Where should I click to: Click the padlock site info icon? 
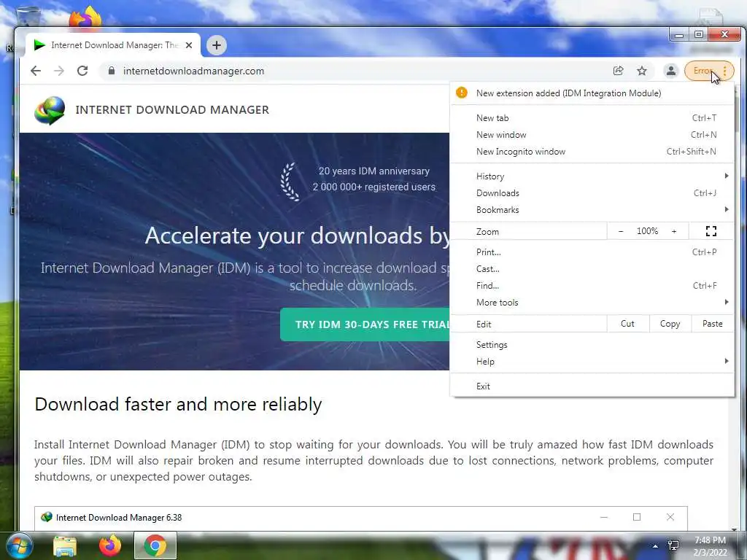[112, 71]
